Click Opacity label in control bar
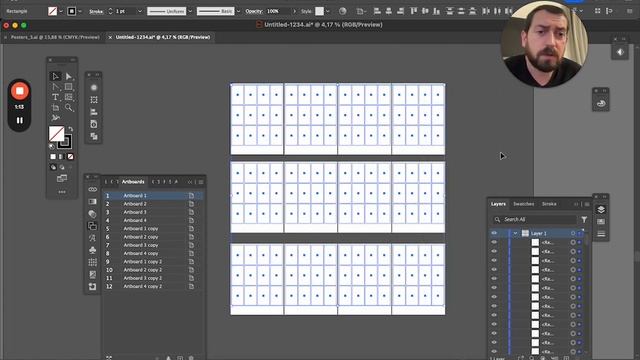 point(253,11)
